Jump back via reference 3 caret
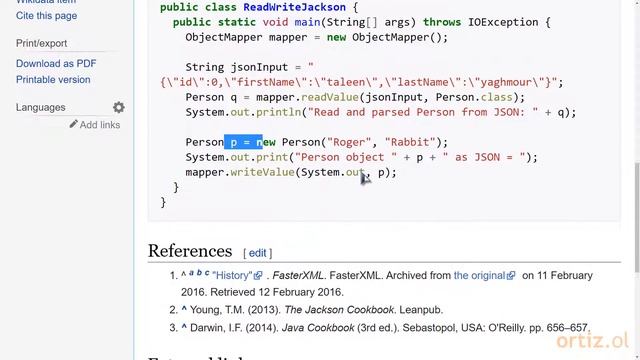640x360 pixels. pos(184,327)
